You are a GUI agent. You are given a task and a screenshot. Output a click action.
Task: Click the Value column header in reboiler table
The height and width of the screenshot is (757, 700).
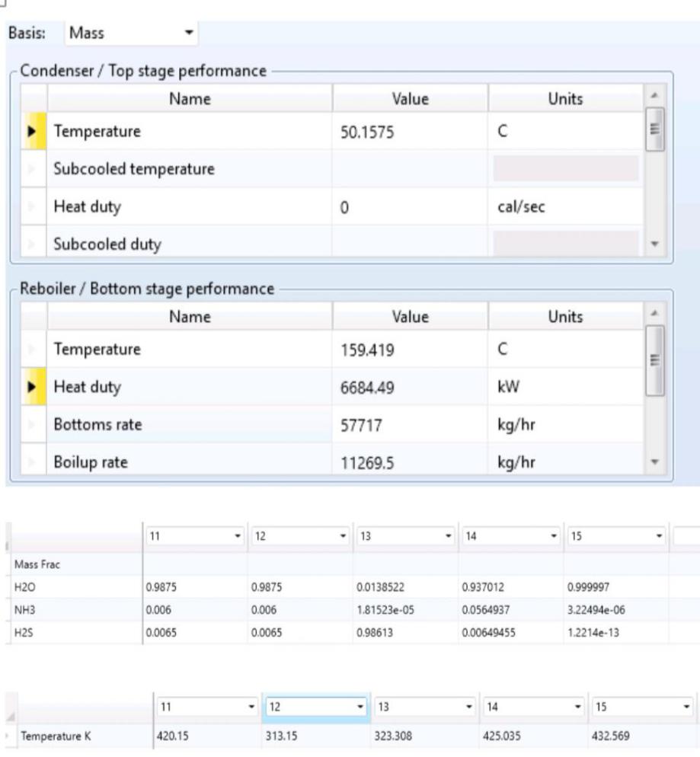(x=410, y=316)
